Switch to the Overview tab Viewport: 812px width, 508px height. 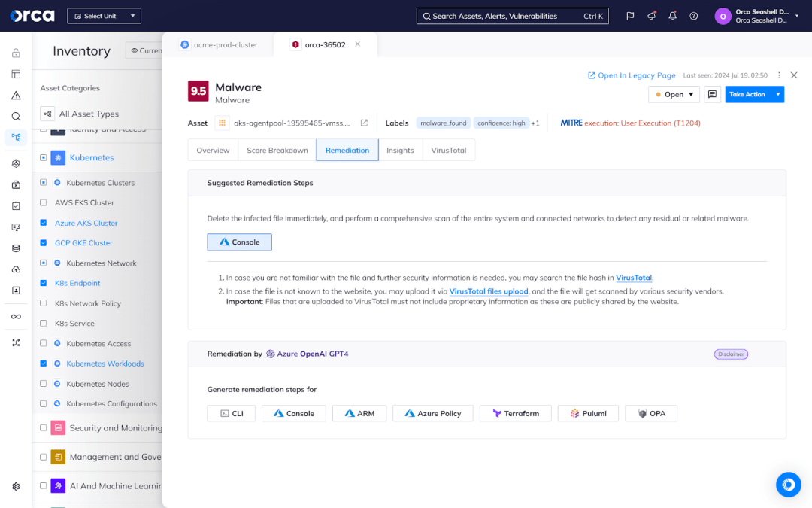tap(213, 151)
